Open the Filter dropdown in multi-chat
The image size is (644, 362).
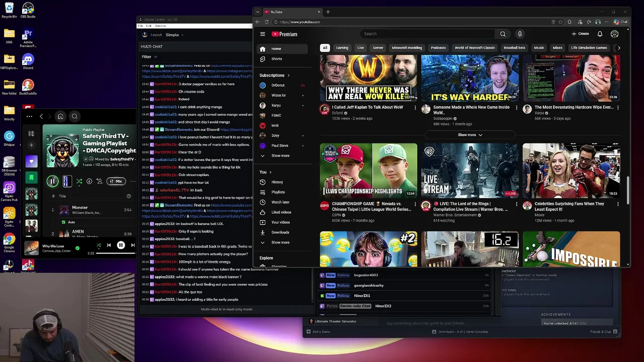coord(149,57)
